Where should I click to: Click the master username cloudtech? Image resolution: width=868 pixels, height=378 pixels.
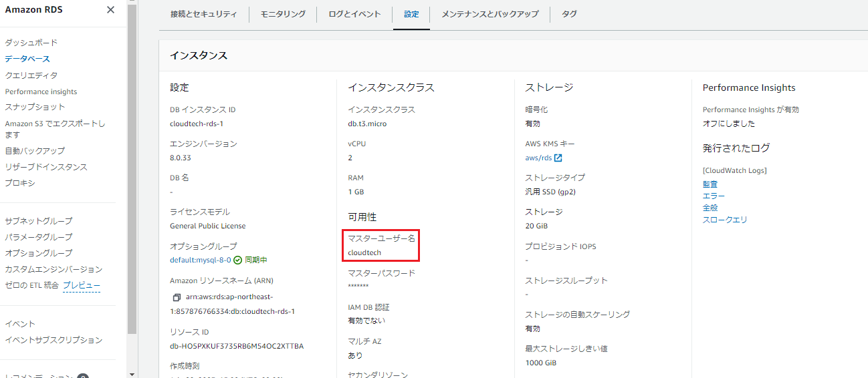364,252
